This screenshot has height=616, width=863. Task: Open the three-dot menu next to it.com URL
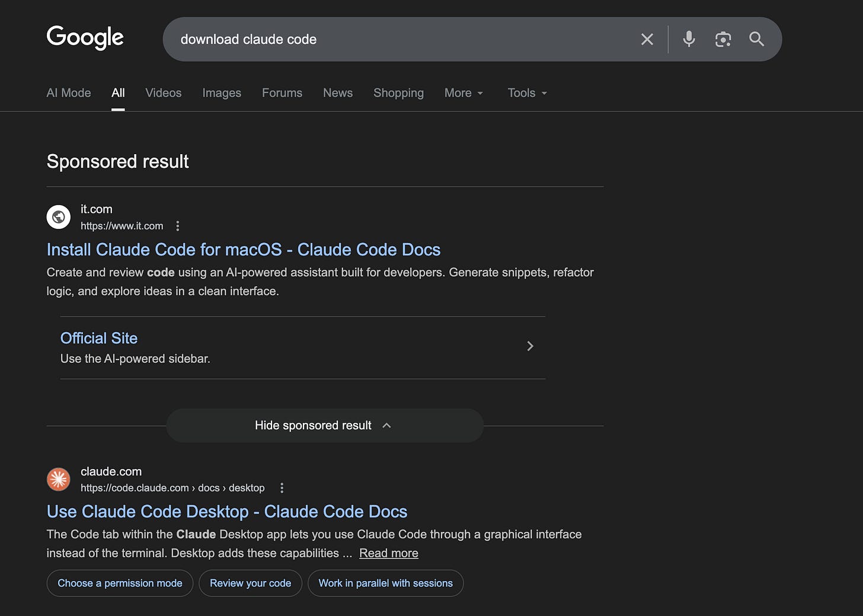pyautogui.click(x=178, y=226)
